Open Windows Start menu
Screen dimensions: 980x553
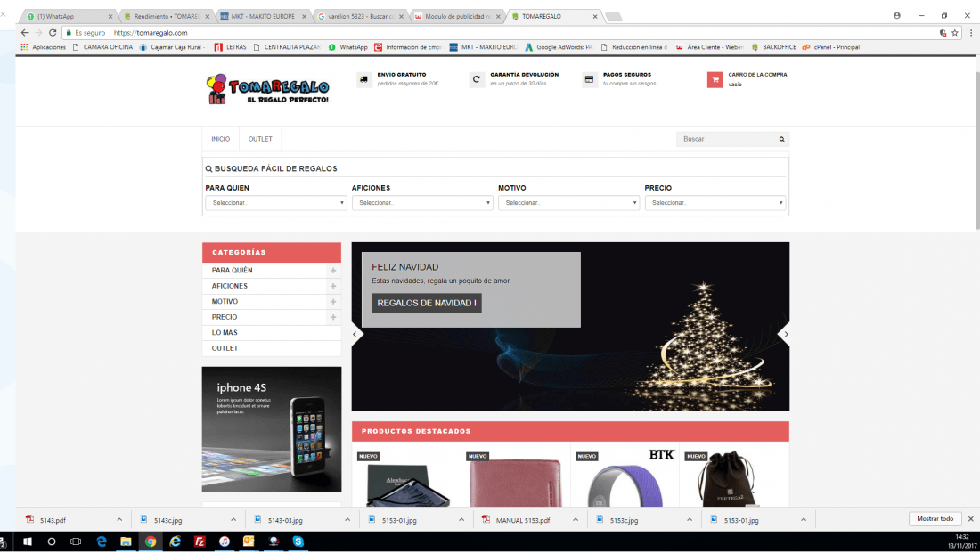click(x=28, y=541)
